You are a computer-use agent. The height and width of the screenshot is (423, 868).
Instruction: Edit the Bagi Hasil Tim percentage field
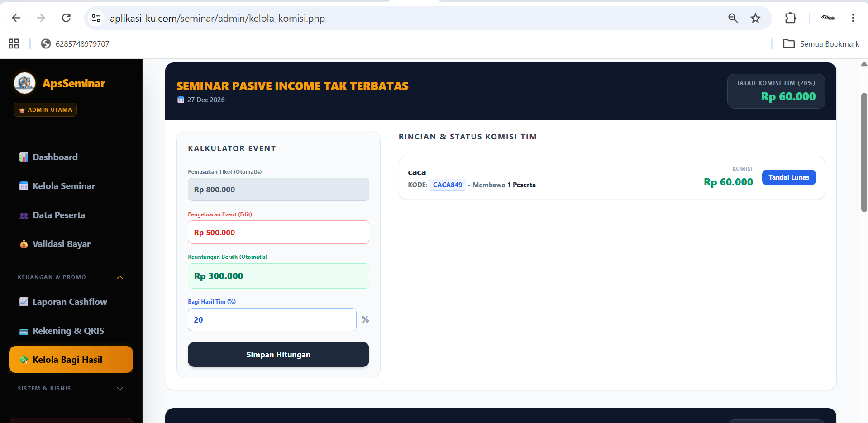[x=272, y=320]
